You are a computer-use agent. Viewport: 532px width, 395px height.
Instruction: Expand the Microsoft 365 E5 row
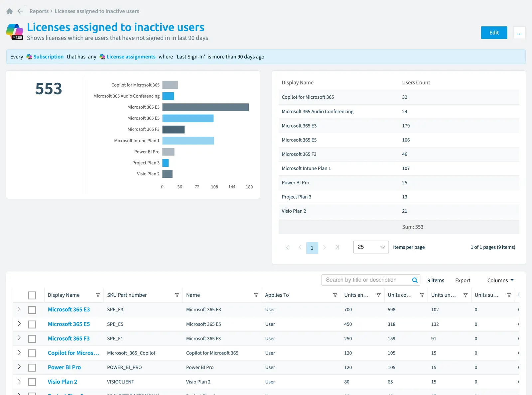(19, 324)
